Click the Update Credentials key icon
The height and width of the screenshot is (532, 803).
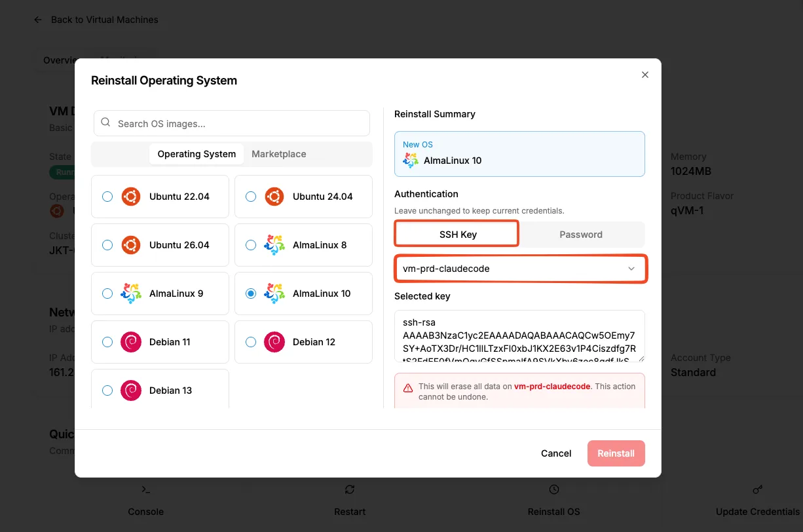[758, 489]
